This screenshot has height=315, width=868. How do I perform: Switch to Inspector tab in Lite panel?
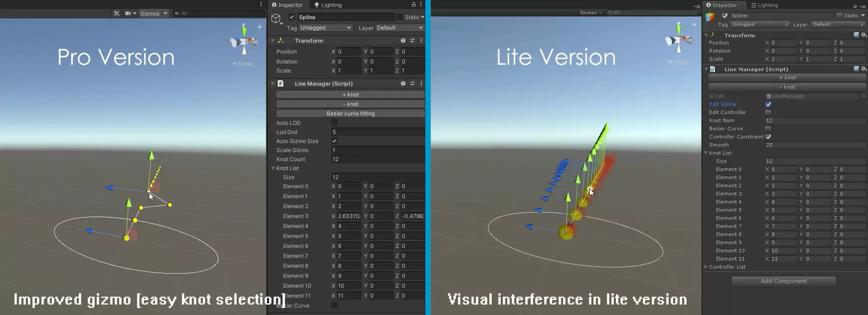tap(722, 5)
